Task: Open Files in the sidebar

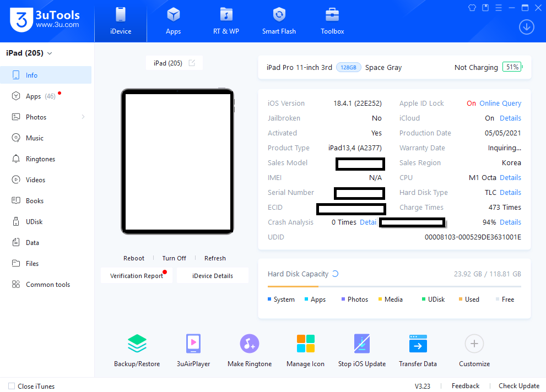Action: point(46,263)
